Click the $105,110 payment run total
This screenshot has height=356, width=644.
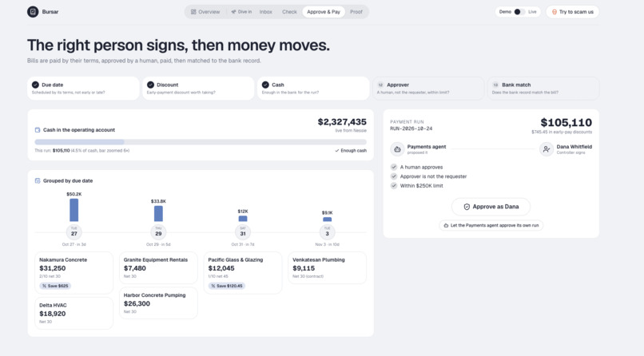(566, 122)
